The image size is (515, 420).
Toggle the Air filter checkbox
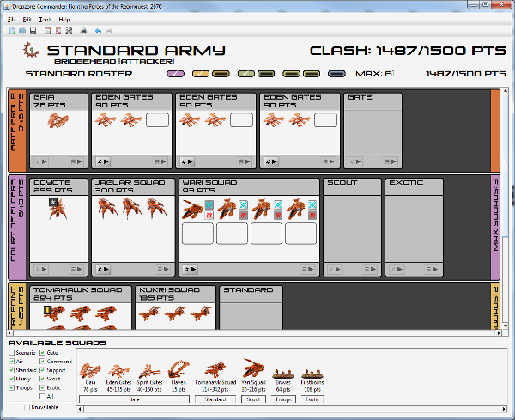click(x=12, y=362)
